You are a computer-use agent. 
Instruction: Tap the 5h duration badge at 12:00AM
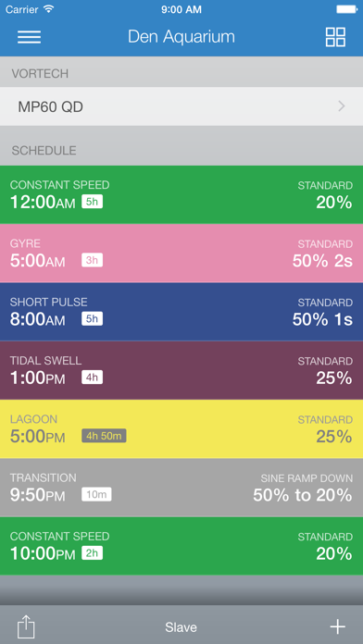coord(92,202)
